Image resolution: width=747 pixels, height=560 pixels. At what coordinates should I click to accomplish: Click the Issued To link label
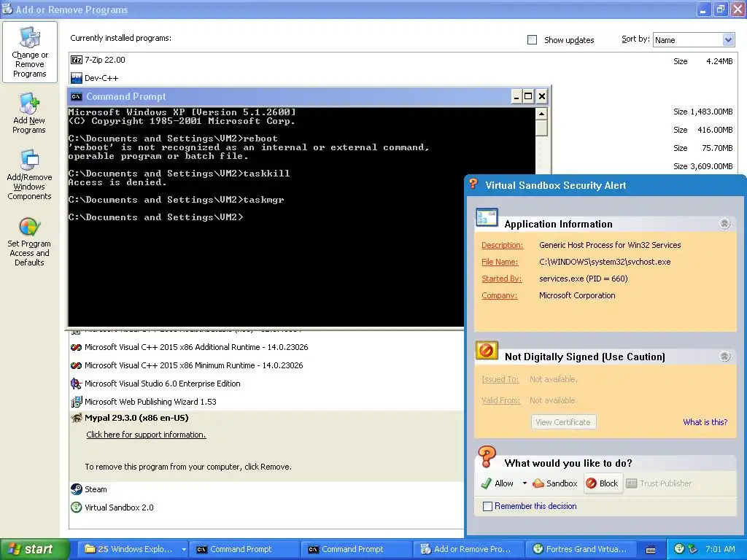point(500,379)
